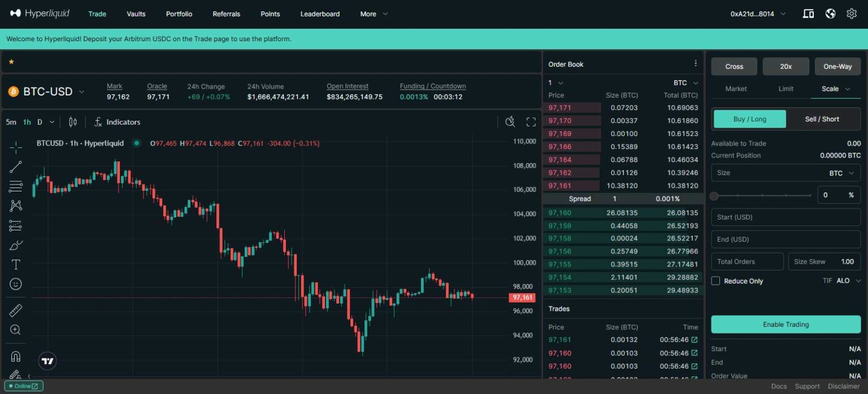Screen dimensions: 868x394
Task: Select the XABCD pattern tool
Action: point(15,205)
